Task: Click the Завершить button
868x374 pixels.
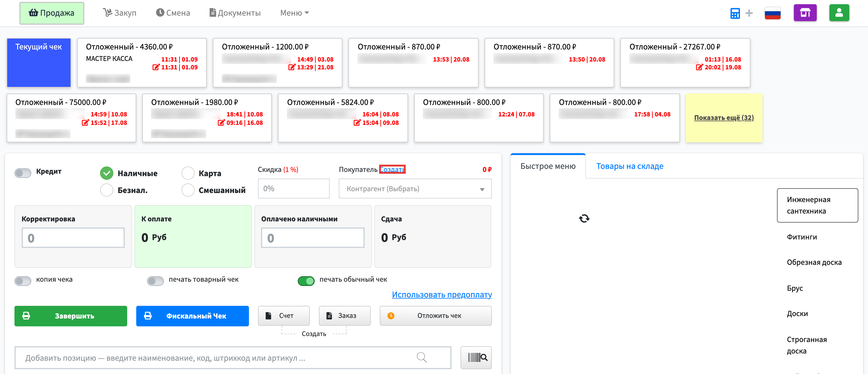Action: [x=71, y=316]
